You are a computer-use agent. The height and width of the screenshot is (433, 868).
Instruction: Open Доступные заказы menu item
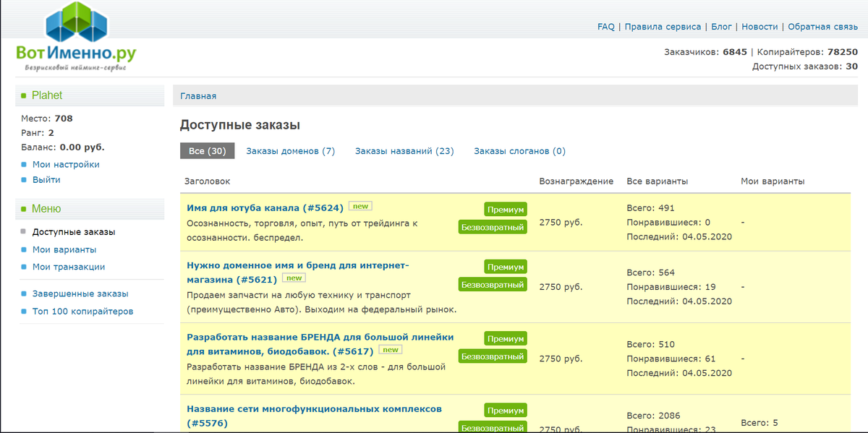point(74,232)
